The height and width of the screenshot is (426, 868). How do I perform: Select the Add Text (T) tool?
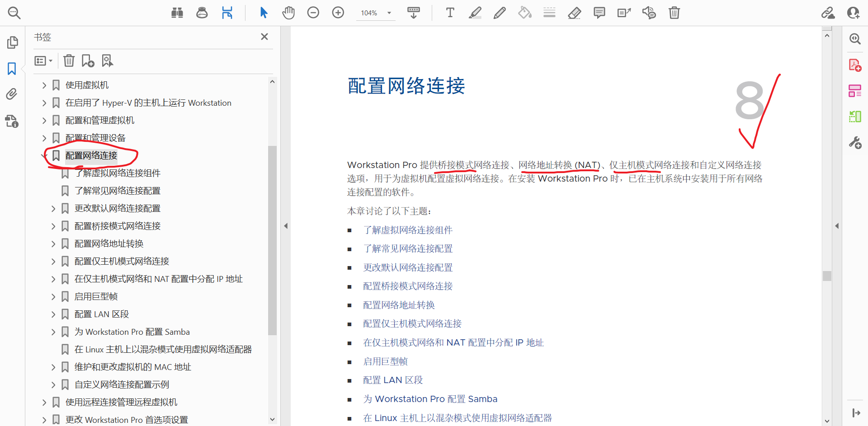[x=450, y=13]
